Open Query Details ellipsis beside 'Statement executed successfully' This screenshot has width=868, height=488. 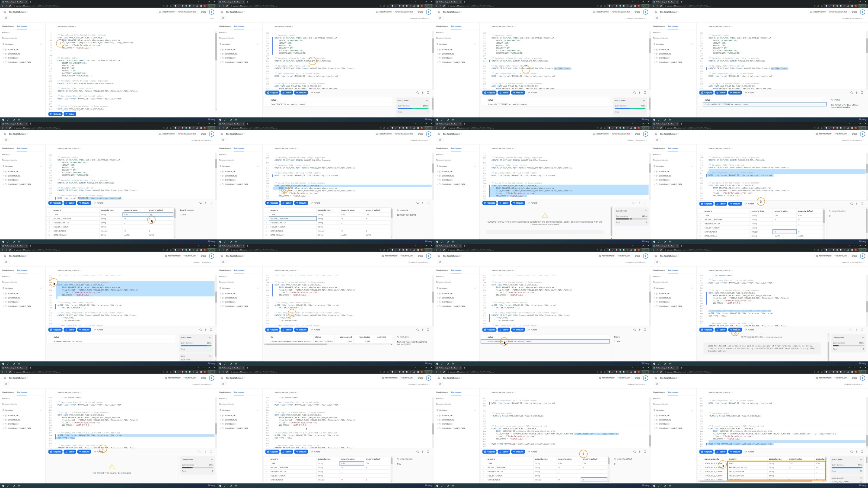pyautogui.click(x=210, y=338)
